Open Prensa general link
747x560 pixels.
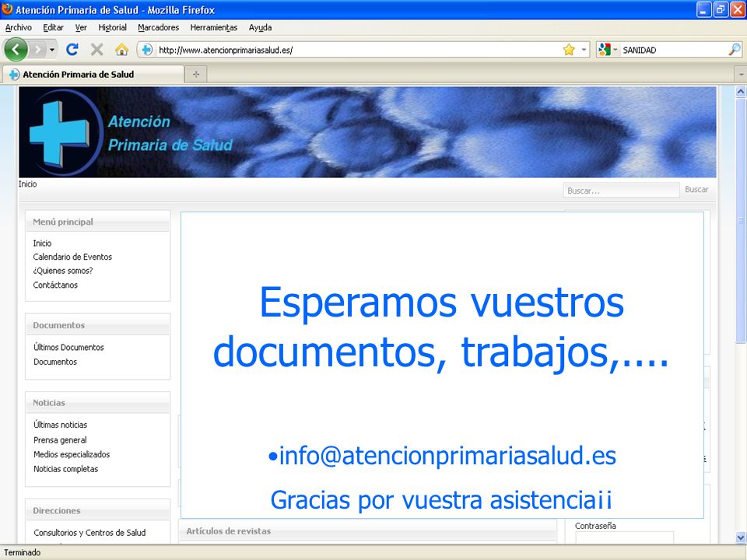click(x=60, y=440)
